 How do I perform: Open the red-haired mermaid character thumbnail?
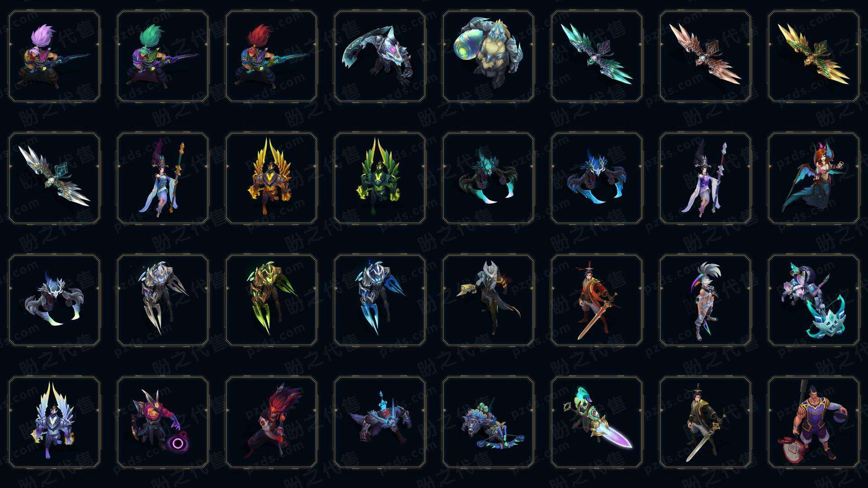pos(814,178)
